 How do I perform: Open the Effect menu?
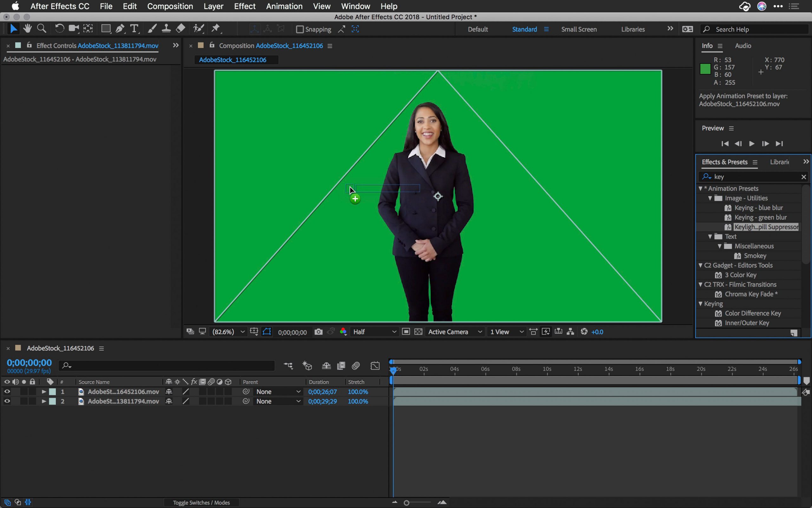pyautogui.click(x=245, y=6)
